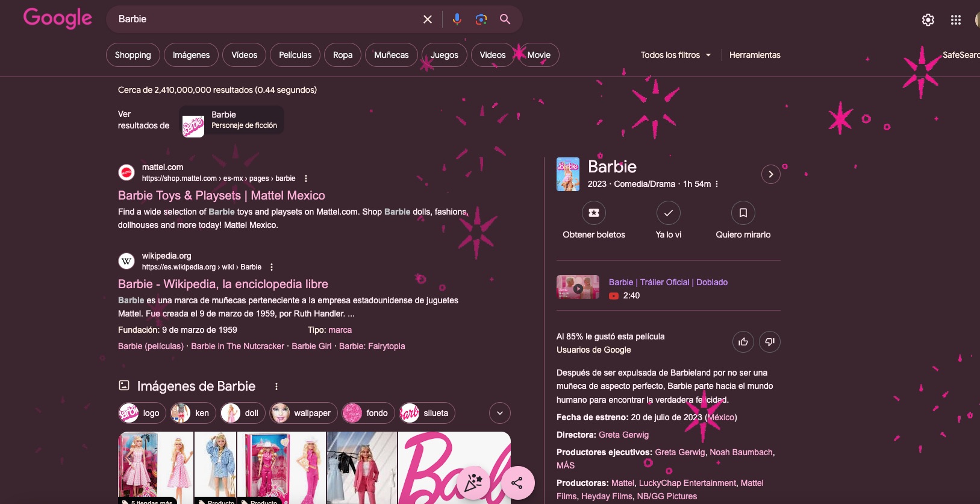The image size is (980, 504).
Task: Give the movie a thumbs up
Action: click(x=743, y=342)
